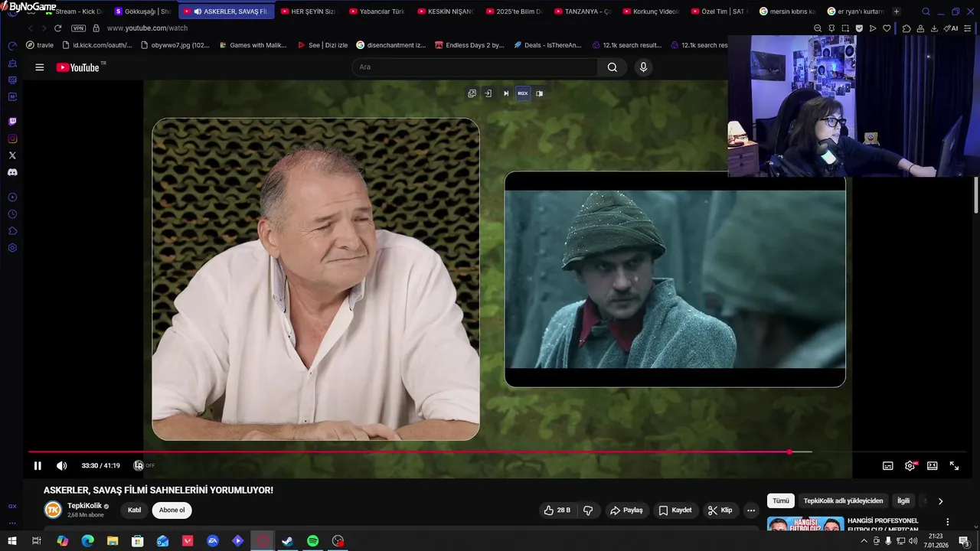Open the YouTube hamburger guide menu
This screenshot has width=980, height=551.
coord(39,67)
